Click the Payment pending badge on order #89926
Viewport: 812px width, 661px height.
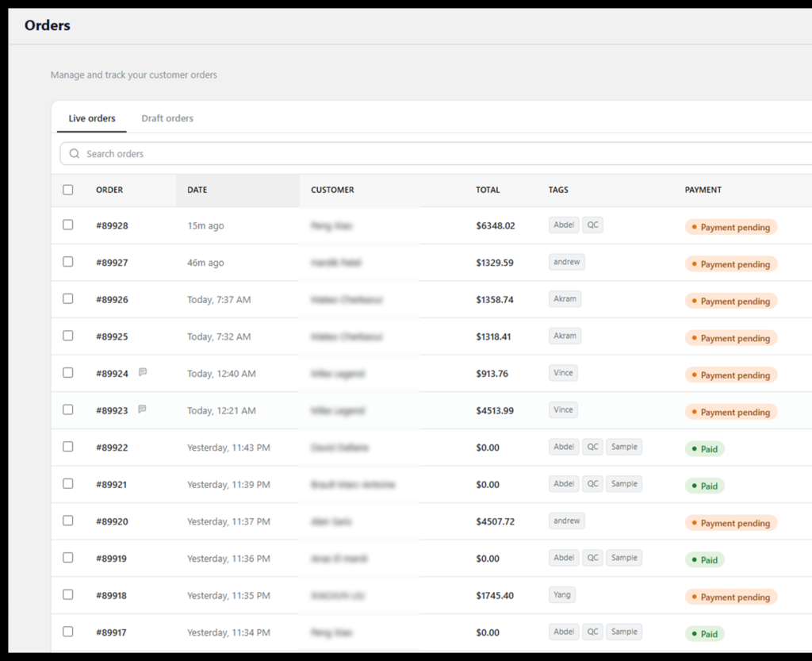[731, 301]
